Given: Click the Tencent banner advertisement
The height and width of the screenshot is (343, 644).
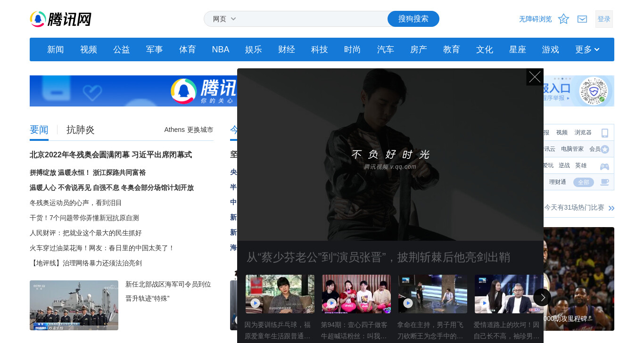Looking at the screenshot, I should (133, 91).
